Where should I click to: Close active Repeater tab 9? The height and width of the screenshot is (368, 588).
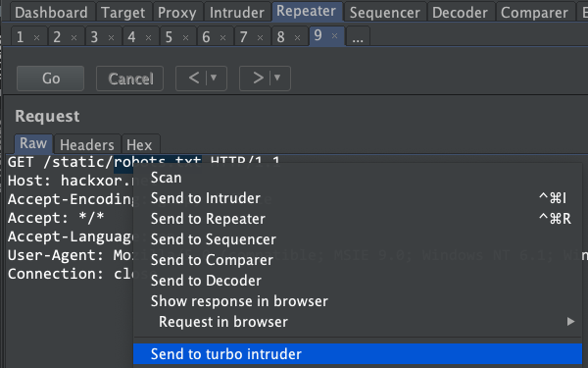pyautogui.click(x=335, y=36)
